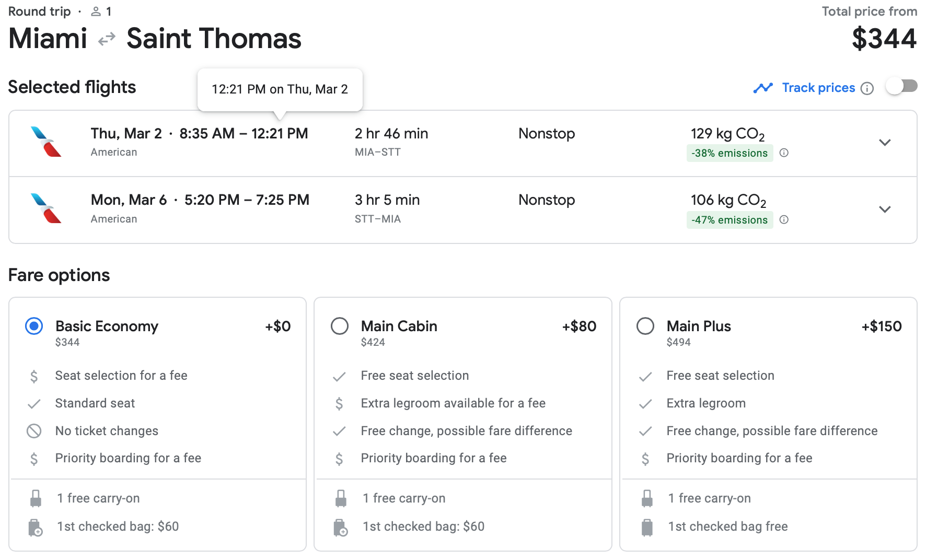Click the round-trip swap arrows between city names

point(106,38)
